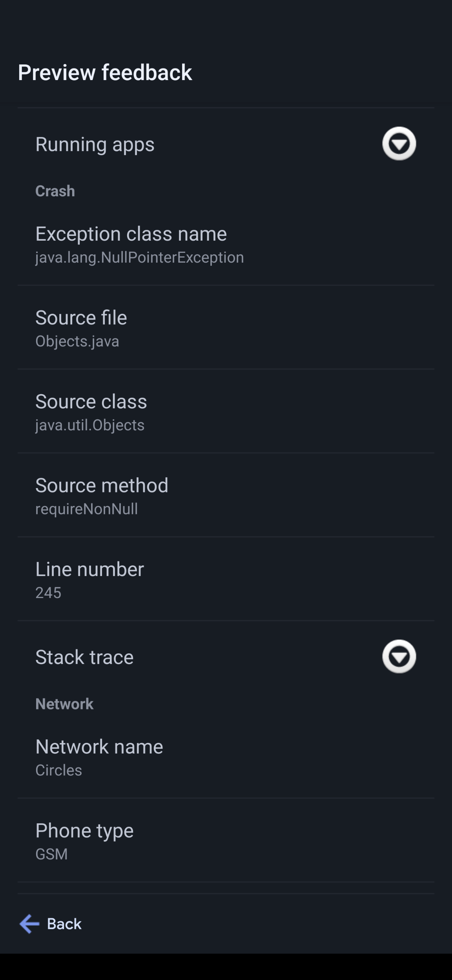This screenshot has height=980, width=452.
Task: Go back using the Back button
Action: [x=51, y=924]
